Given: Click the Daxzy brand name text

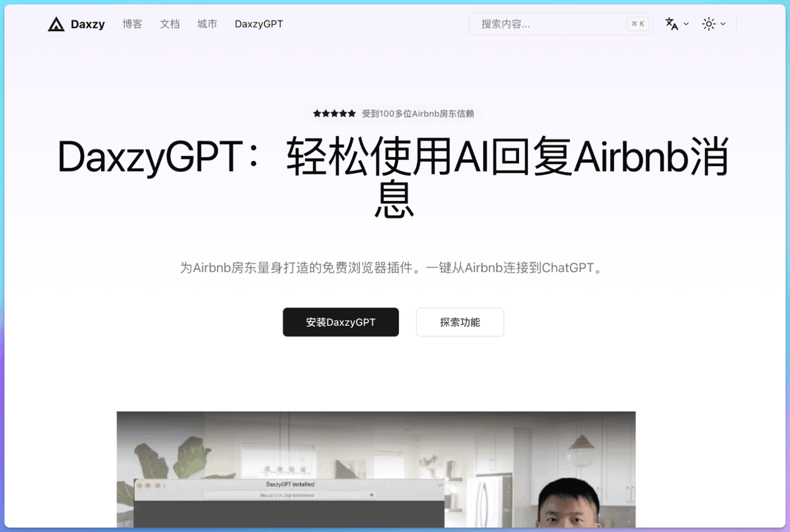Looking at the screenshot, I should [88, 24].
